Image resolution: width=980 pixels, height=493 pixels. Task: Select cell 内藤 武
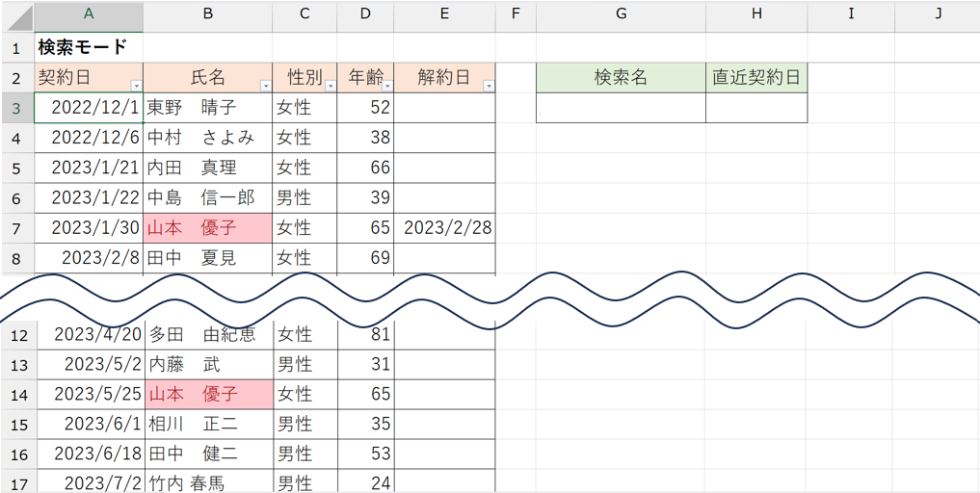click(x=209, y=364)
